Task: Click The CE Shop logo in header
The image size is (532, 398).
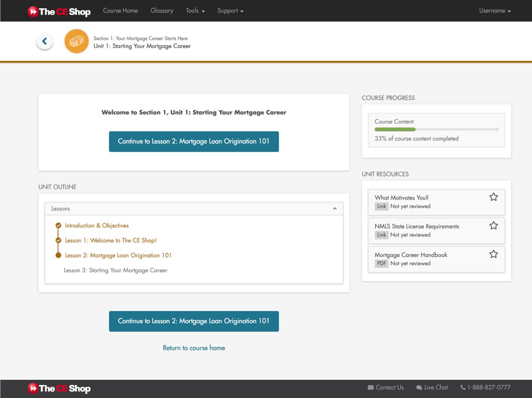Action: [x=59, y=11]
